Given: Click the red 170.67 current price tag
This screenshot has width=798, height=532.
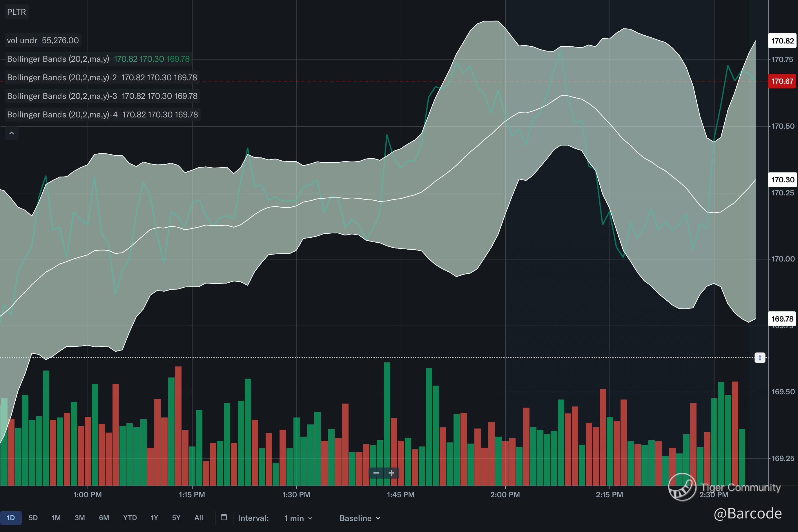Looking at the screenshot, I should pyautogui.click(x=782, y=81).
